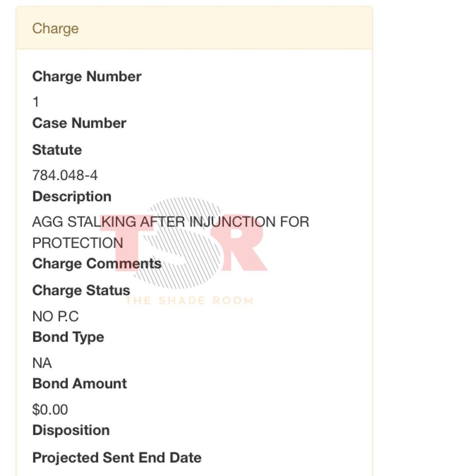Viewport: 476px width, 476px height.
Task: Select the Projected Sent End Date label
Action: [117, 457]
